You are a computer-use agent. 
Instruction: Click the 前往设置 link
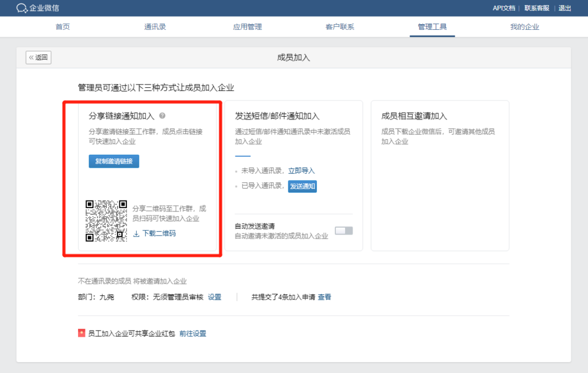coord(192,333)
